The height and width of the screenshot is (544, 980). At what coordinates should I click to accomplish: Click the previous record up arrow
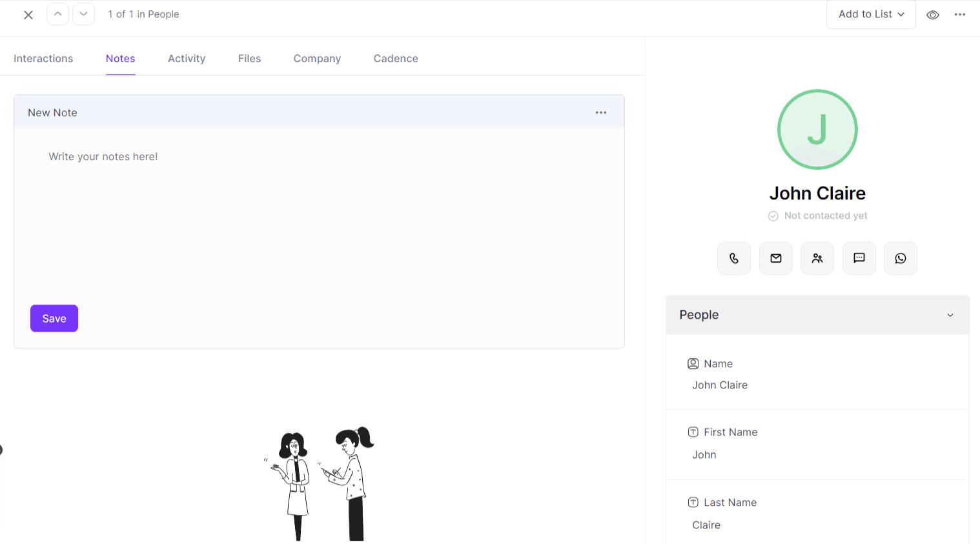57,14
